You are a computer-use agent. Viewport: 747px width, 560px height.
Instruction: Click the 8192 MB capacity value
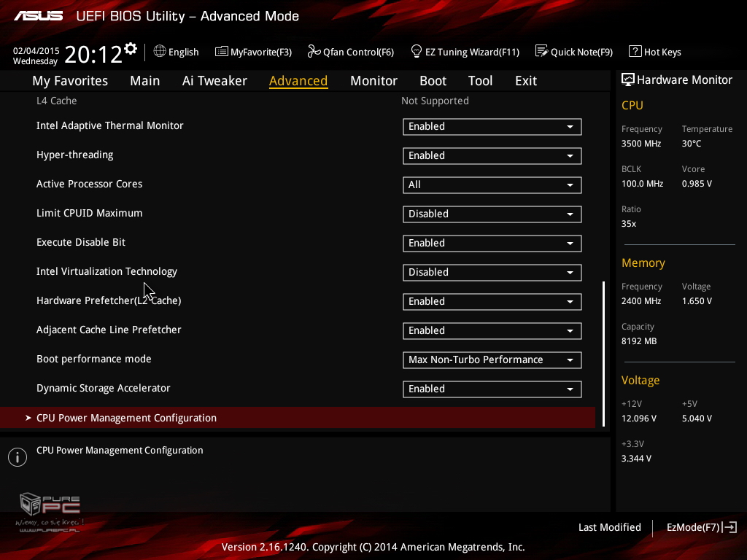tap(639, 341)
